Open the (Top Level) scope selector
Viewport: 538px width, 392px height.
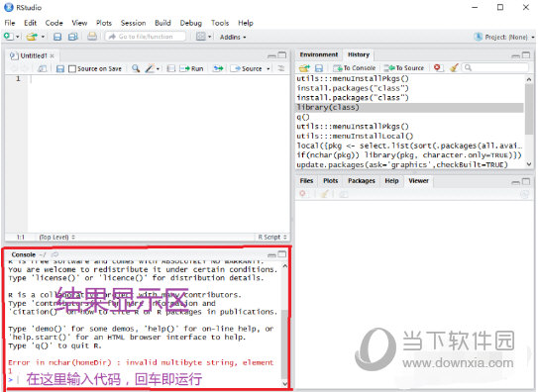pyautogui.click(x=56, y=238)
